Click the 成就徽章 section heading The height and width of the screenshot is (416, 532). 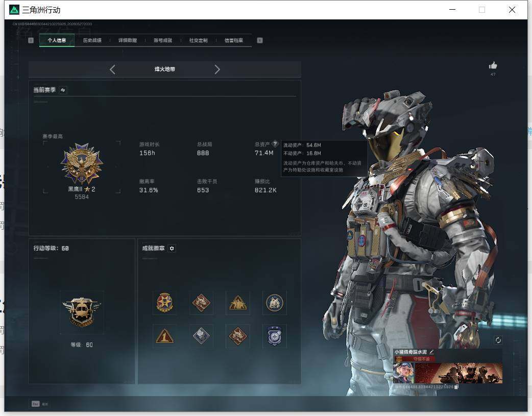pos(153,249)
